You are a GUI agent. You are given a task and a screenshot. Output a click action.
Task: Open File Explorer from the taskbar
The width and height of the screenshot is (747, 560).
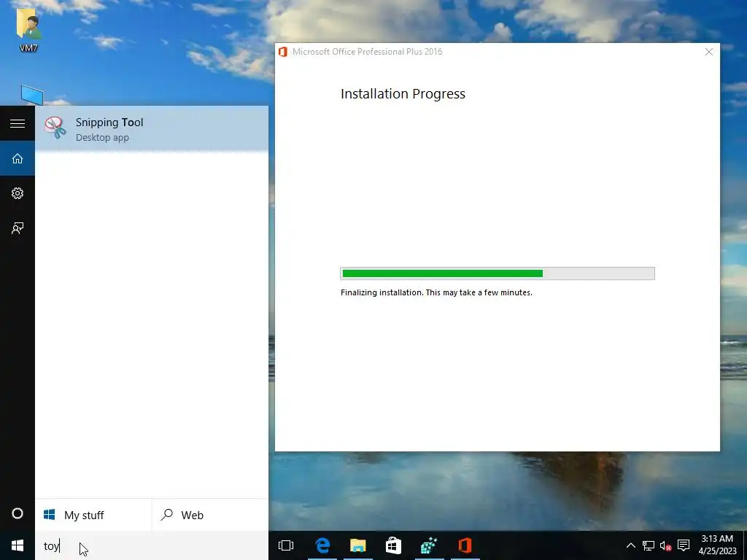point(357,545)
